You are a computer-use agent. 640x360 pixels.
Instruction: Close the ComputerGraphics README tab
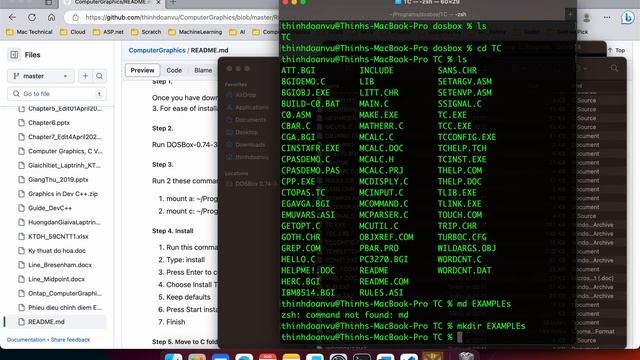tap(158, 2)
